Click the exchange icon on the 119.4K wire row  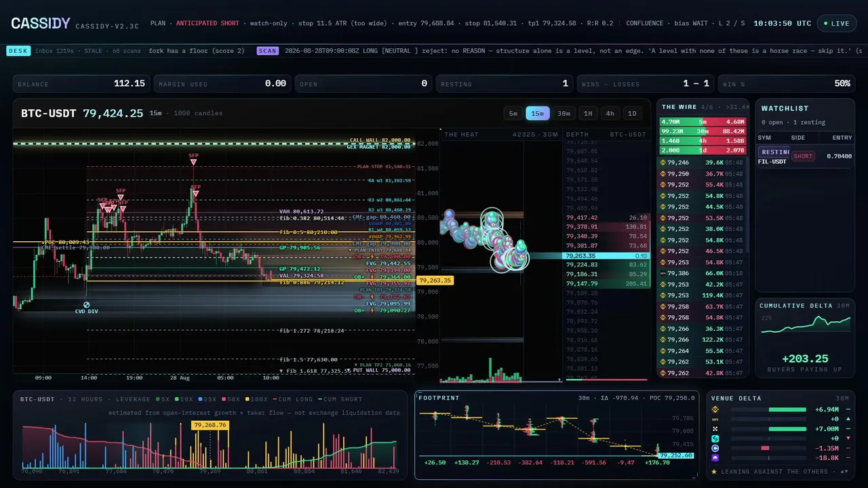point(663,296)
